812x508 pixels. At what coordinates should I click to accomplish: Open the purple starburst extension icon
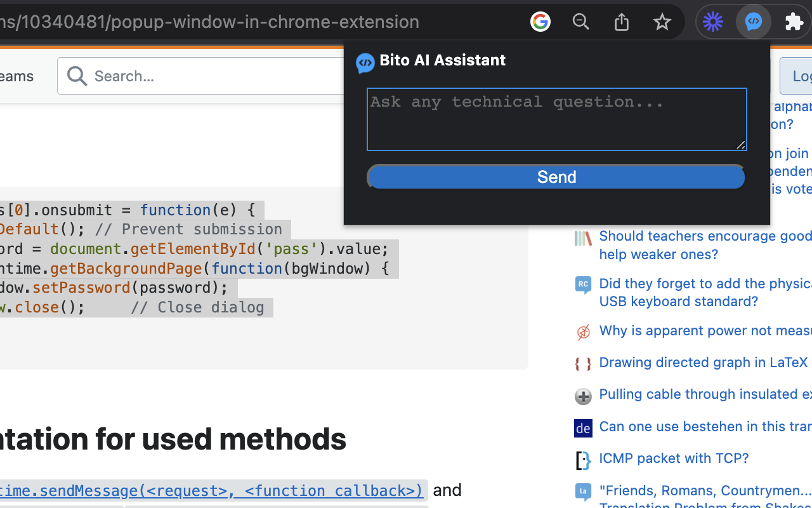713,22
